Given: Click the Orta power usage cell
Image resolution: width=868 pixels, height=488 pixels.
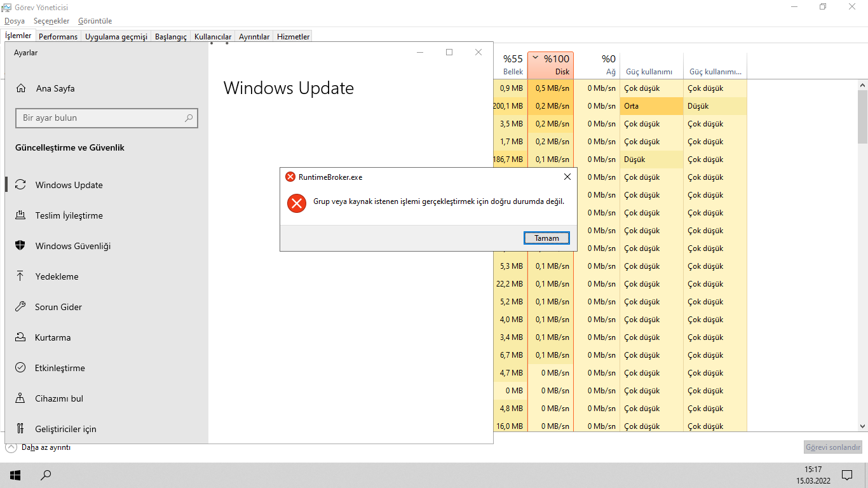Looking at the screenshot, I should coord(651,106).
